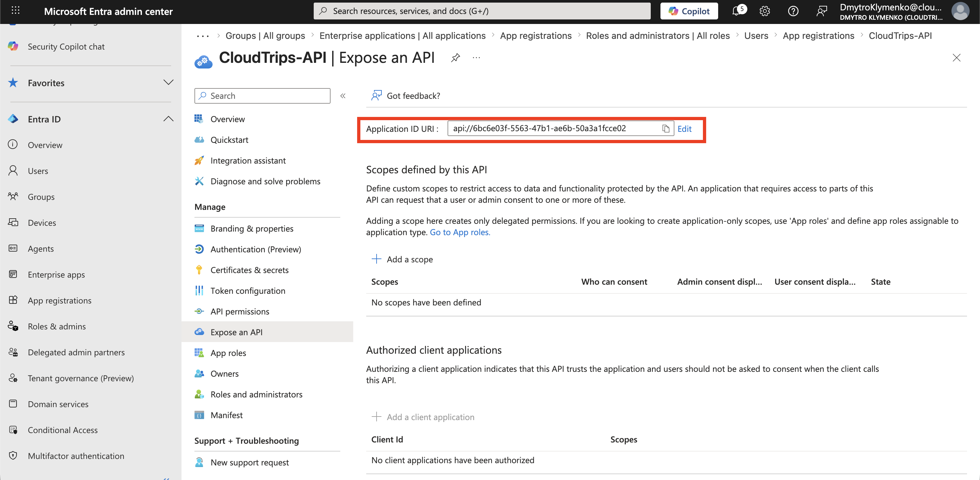Open blade Roles and administrators item
This screenshot has width=980, height=480.
coord(256,394)
